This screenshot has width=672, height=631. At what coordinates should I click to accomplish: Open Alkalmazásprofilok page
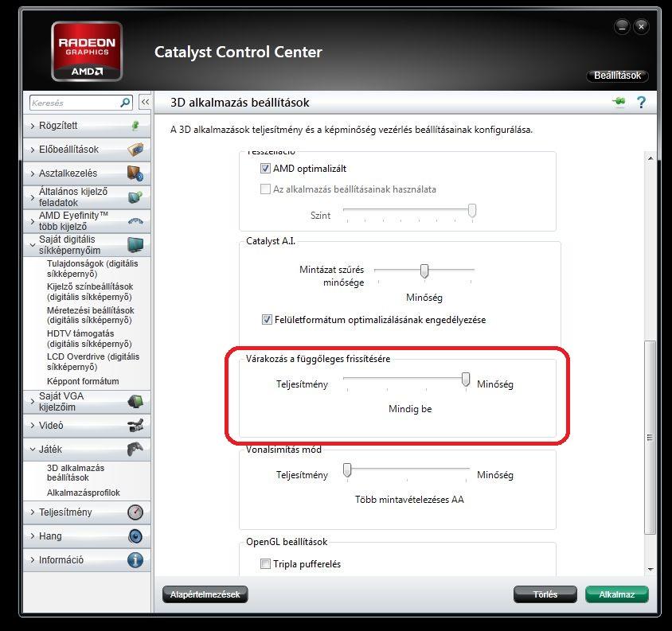[83, 493]
